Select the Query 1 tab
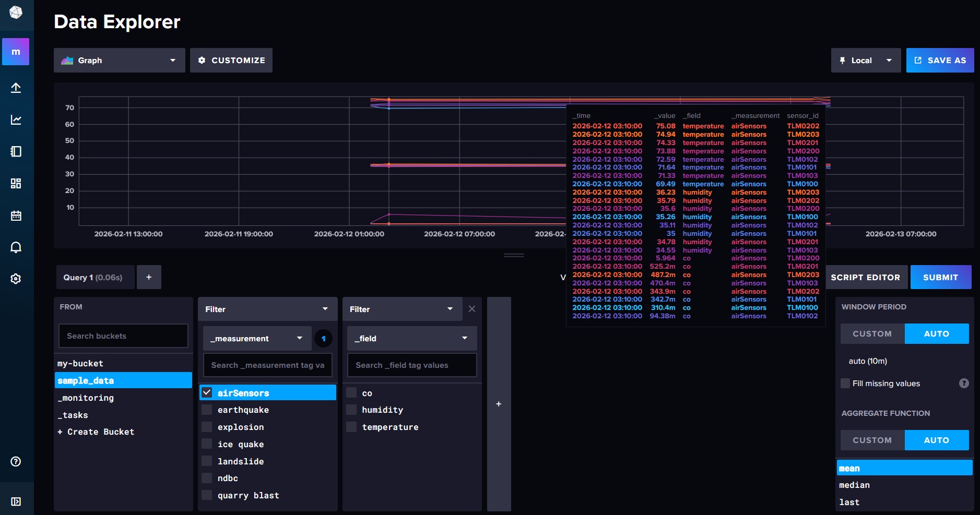This screenshot has width=980, height=515. [x=95, y=277]
